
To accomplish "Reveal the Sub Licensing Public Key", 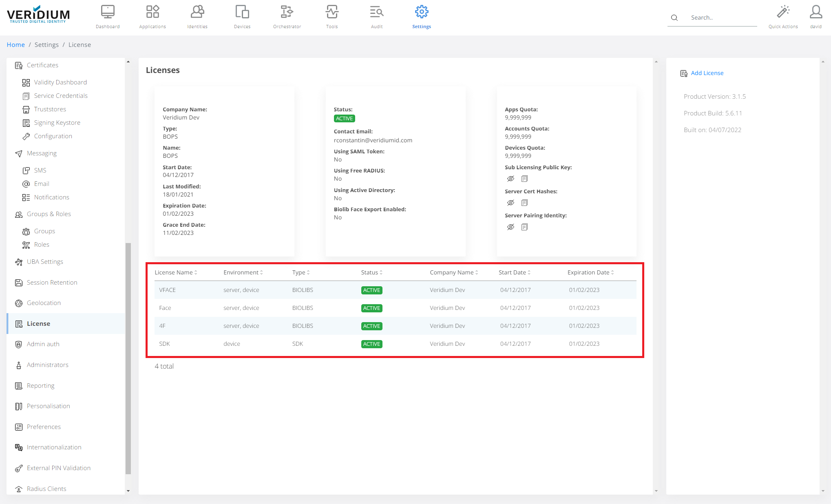I will click(511, 179).
